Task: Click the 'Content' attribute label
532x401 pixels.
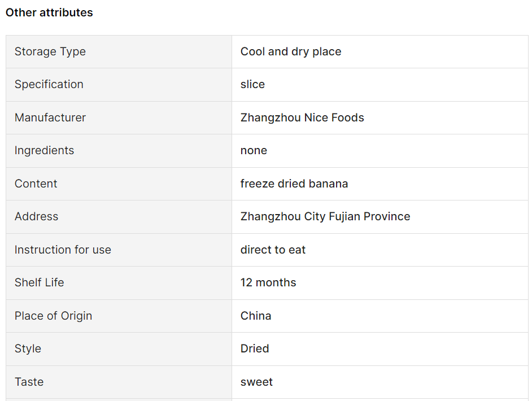Action: point(36,184)
